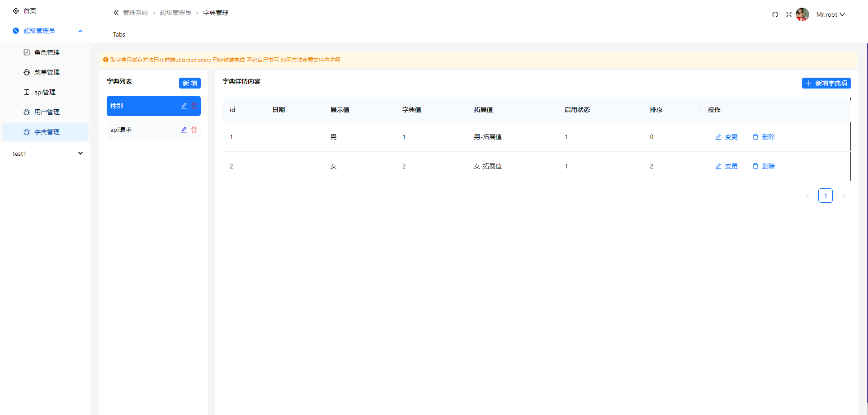The width and height of the screenshot is (868, 415).
Task: Collapse sidebar with double-arrow icon
Action: pyautogui.click(x=116, y=13)
